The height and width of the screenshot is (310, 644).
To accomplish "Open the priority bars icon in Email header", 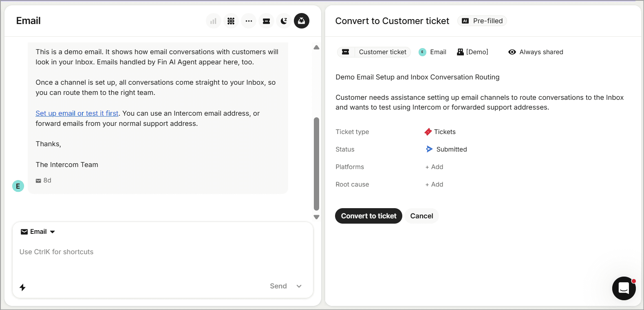I will pos(213,21).
